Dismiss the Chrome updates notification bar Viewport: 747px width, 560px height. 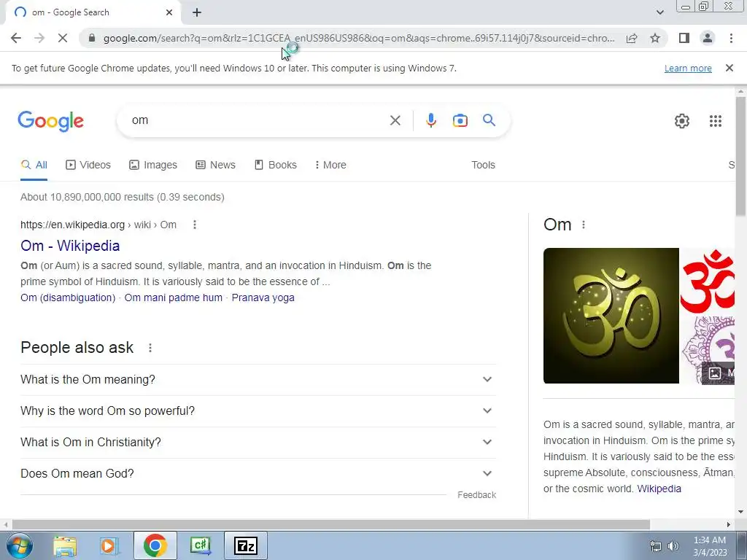point(729,68)
